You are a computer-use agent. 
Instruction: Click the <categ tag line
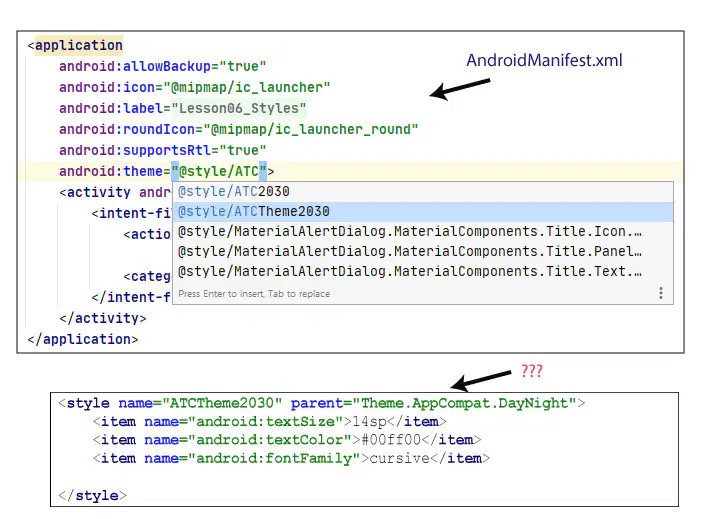(147, 276)
